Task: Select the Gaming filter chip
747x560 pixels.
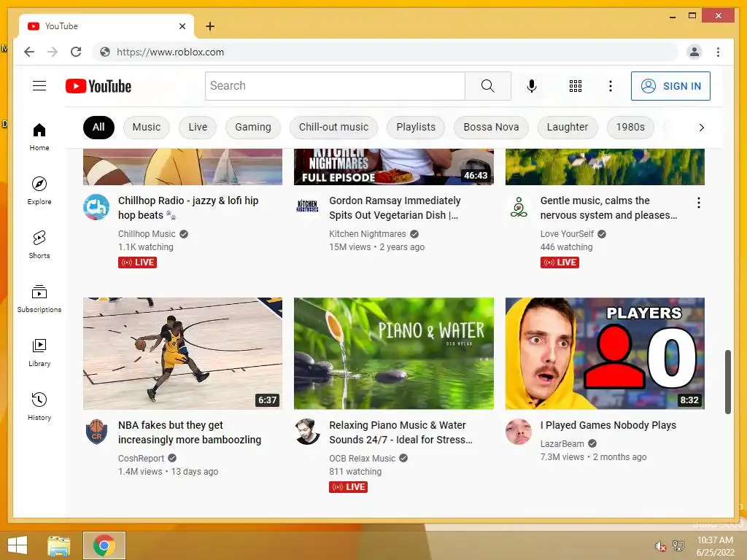Action: (x=253, y=127)
